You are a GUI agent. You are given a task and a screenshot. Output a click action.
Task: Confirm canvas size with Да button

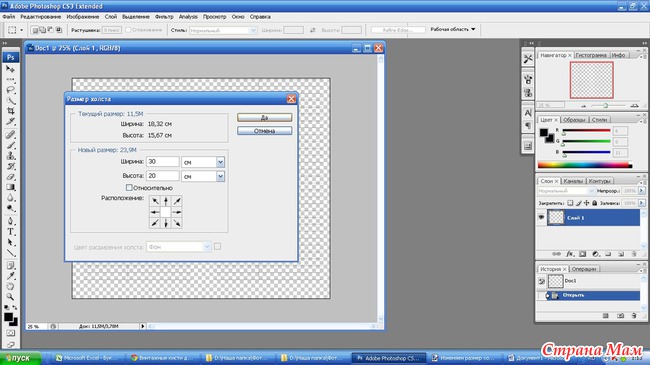(264, 118)
